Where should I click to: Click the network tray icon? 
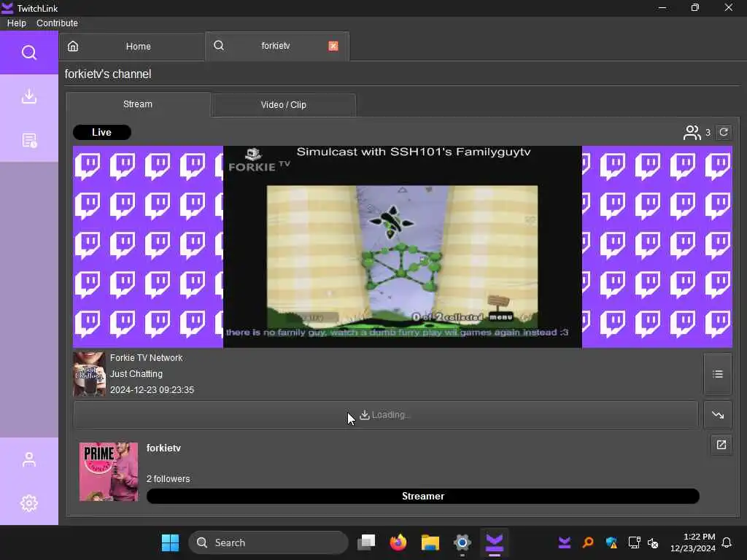pos(634,542)
